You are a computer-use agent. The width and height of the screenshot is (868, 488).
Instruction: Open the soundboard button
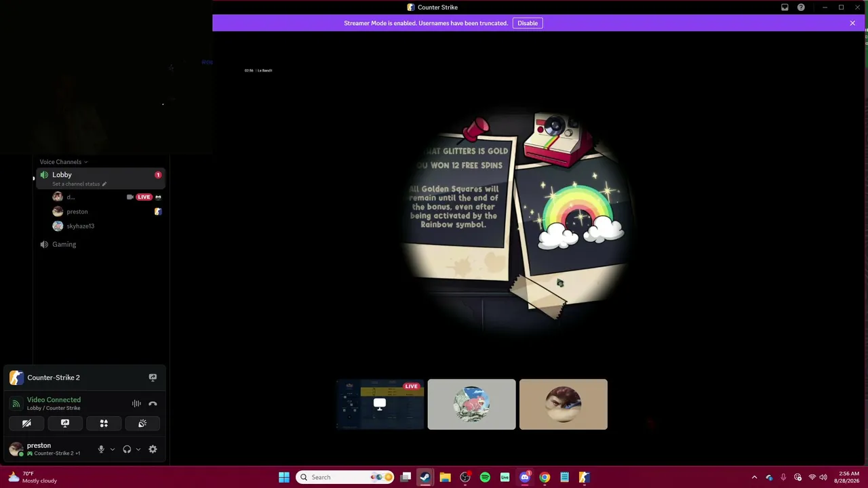coord(142,424)
